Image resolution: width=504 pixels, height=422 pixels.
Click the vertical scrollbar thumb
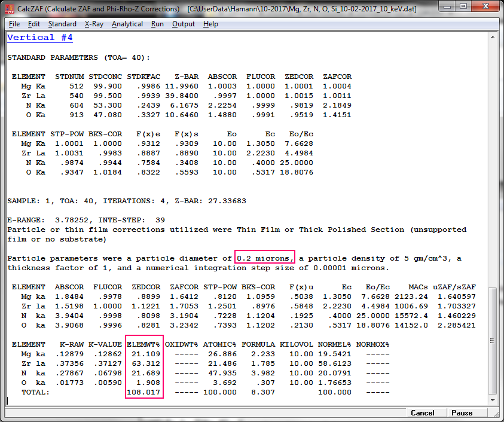[x=493, y=341]
